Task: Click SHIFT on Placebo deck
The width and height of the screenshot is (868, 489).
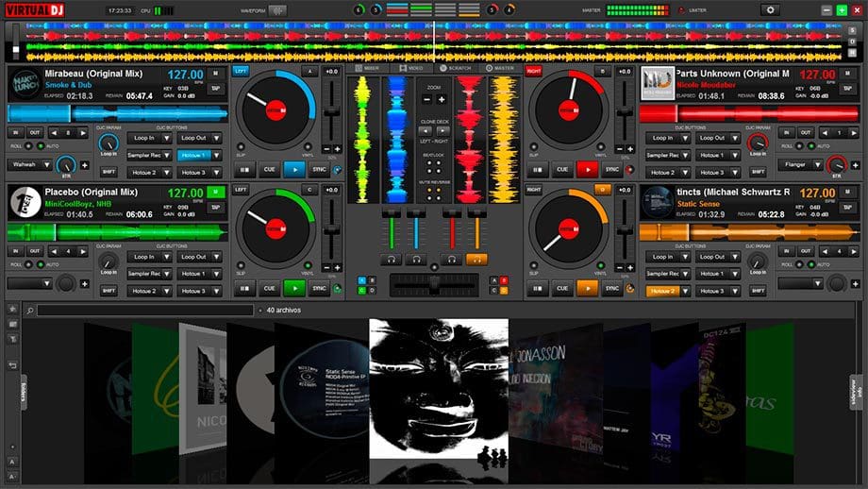Action: click(x=108, y=291)
